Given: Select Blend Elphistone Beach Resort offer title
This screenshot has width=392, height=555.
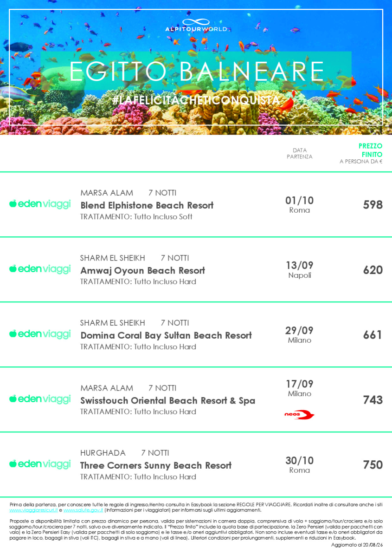Looking at the screenshot, I should point(147,205).
